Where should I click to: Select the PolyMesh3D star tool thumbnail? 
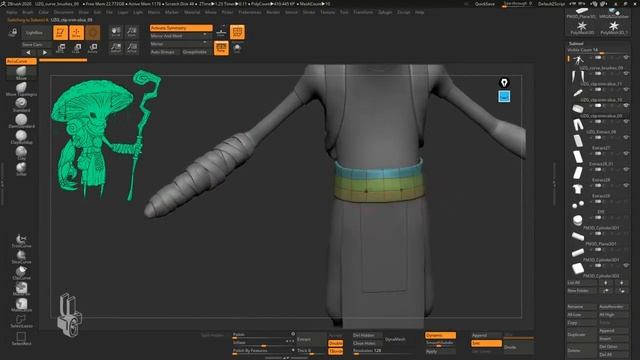pos(582,28)
